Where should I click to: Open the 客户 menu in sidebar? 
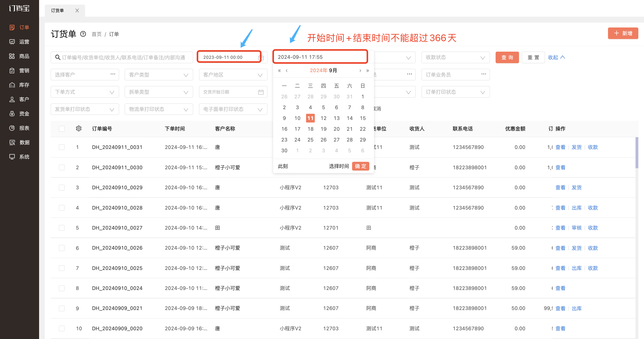[x=20, y=99]
